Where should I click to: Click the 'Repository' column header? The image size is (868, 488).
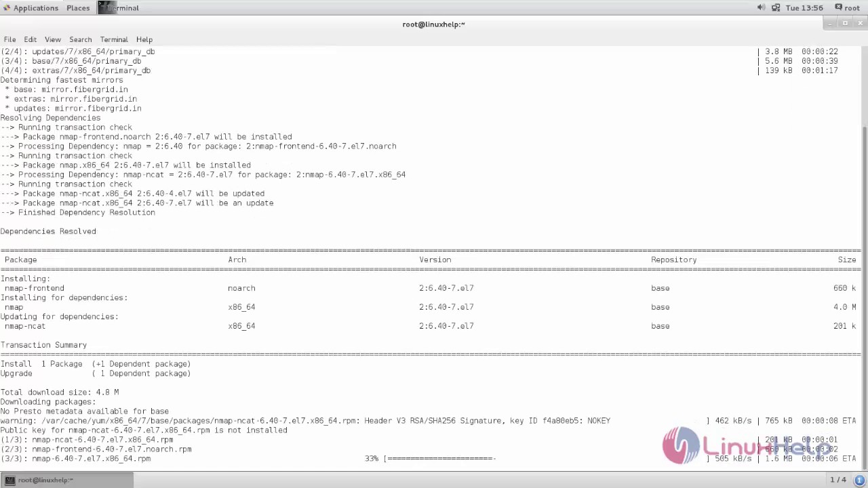(x=673, y=260)
